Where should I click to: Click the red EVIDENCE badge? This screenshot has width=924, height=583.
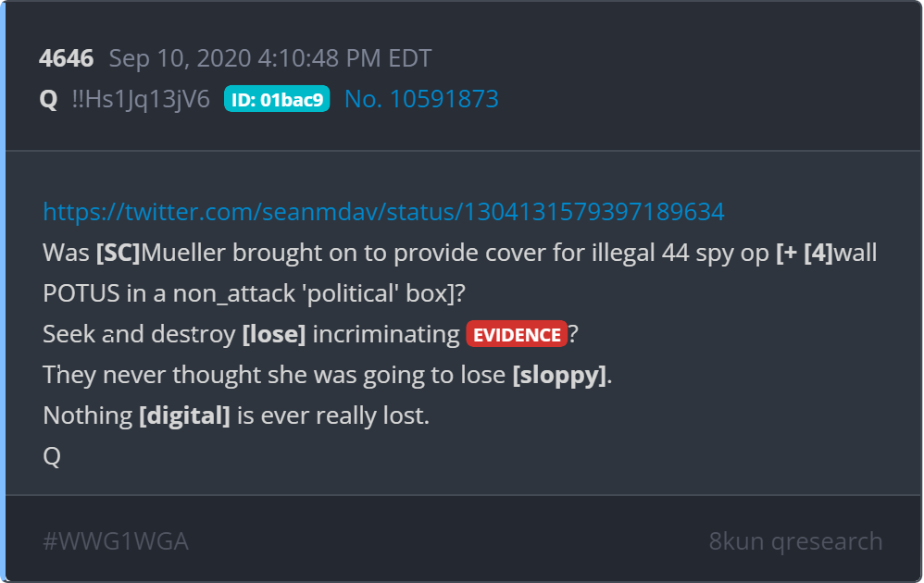(x=517, y=334)
